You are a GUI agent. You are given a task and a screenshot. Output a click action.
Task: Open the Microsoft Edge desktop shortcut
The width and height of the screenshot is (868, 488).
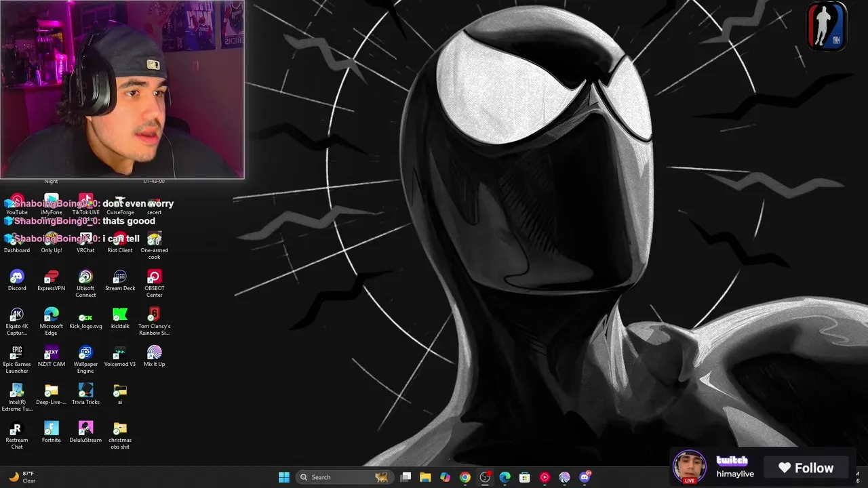(x=51, y=322)
